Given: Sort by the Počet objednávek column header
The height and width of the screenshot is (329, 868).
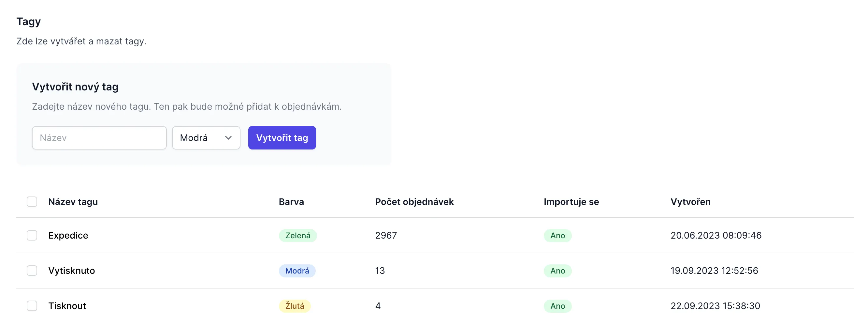Looking at the screenshot, I should click(414, 201).
